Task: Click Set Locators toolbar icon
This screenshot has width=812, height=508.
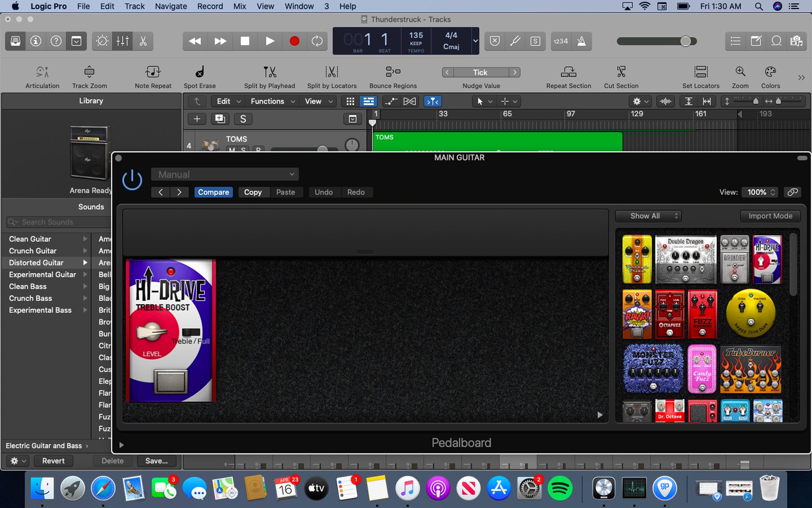Action: tap(701, 72)
